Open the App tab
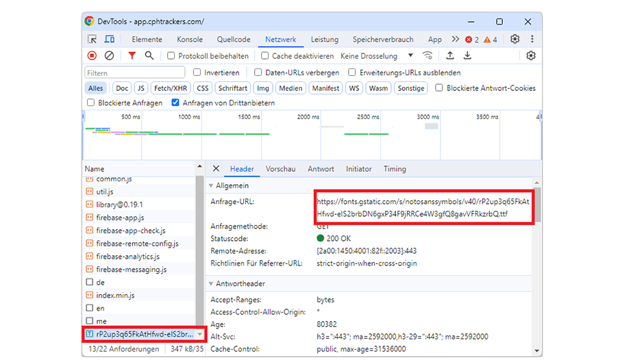Viewport: 644px width, 362px height. click(434, 40)
